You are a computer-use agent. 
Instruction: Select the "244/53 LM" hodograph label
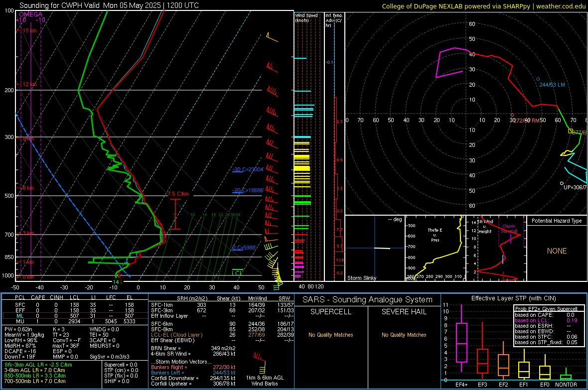click(552, 85)
